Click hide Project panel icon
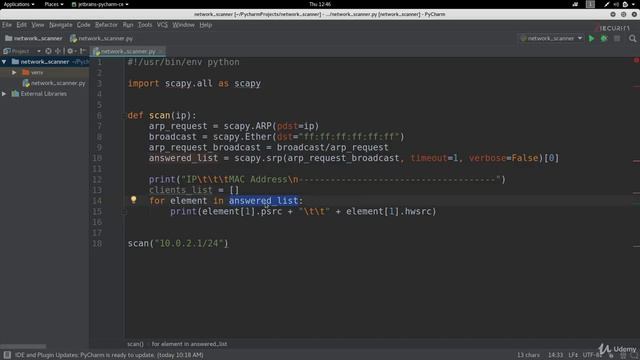 coord(82,51)
